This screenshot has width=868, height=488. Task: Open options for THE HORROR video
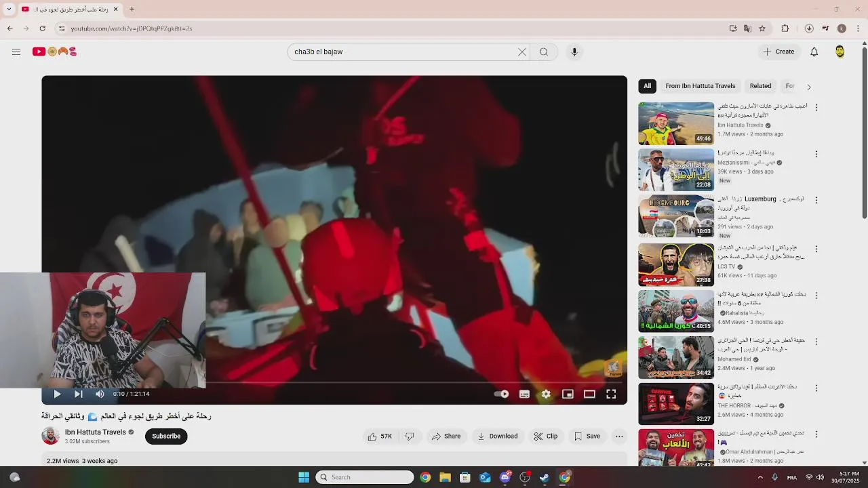[816, 388]
